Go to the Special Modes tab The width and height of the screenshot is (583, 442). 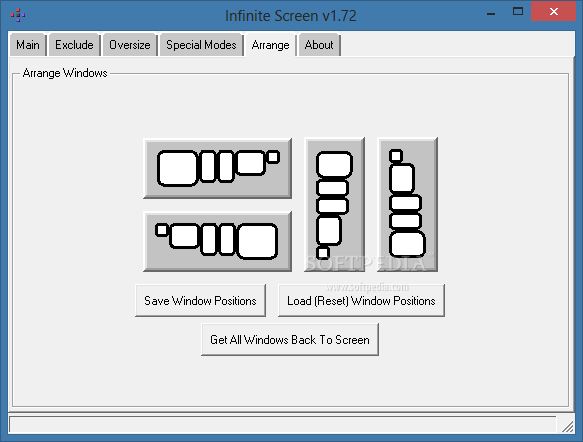[x=201, y=45]
